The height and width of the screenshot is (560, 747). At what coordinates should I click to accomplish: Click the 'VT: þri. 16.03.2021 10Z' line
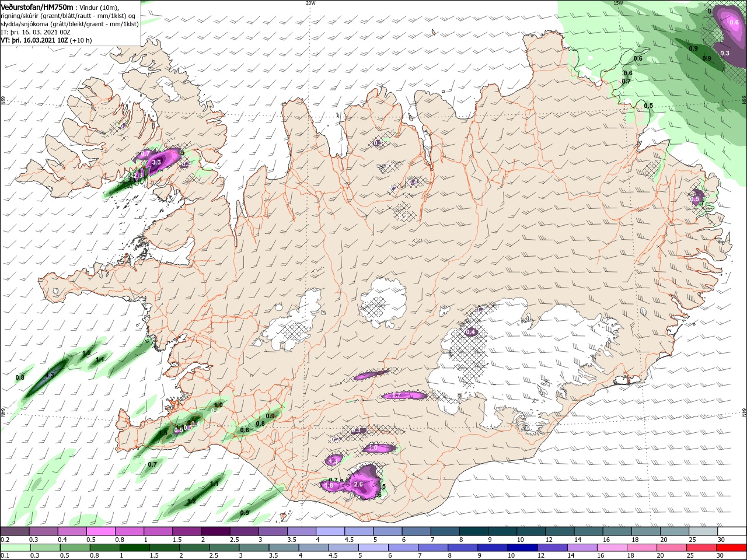pos(34,40)
